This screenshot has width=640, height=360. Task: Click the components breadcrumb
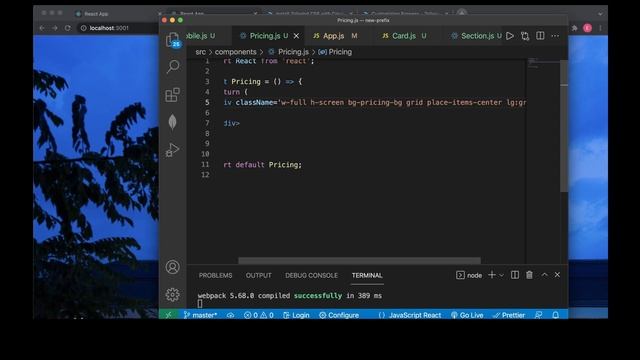[x=236, y=52]
